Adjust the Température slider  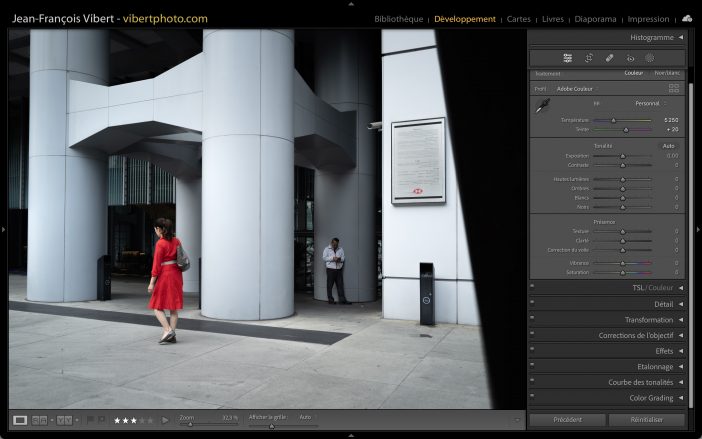pyautogui.click(x=613, y=120)
